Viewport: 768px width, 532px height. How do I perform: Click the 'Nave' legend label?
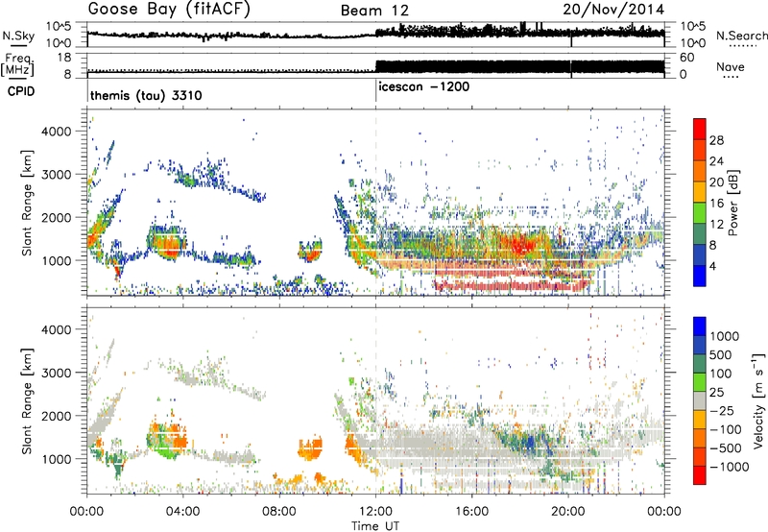[x=731, y=67]
